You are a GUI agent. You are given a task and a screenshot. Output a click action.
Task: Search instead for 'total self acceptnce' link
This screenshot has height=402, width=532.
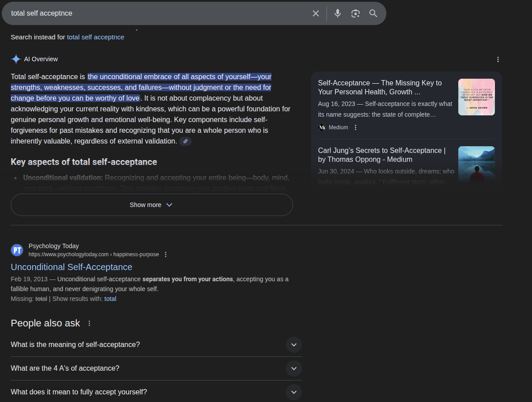95,37
